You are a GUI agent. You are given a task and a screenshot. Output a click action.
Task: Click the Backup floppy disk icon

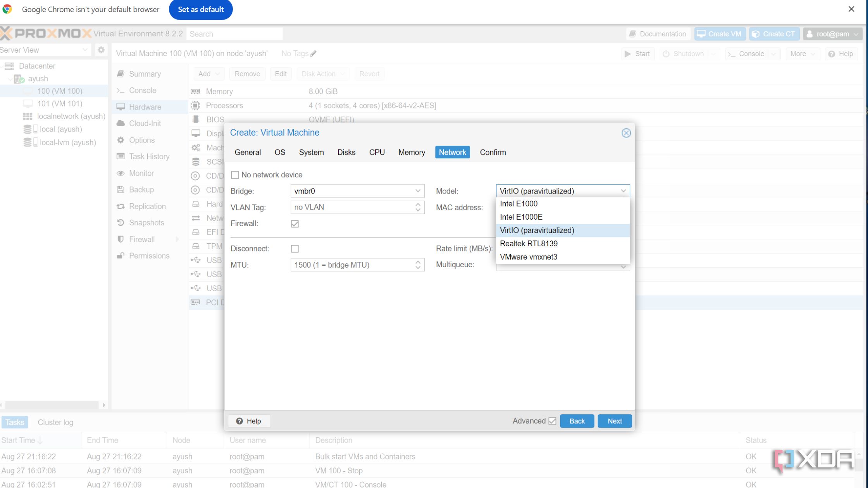pyautogui.click(x=121, y=189)
